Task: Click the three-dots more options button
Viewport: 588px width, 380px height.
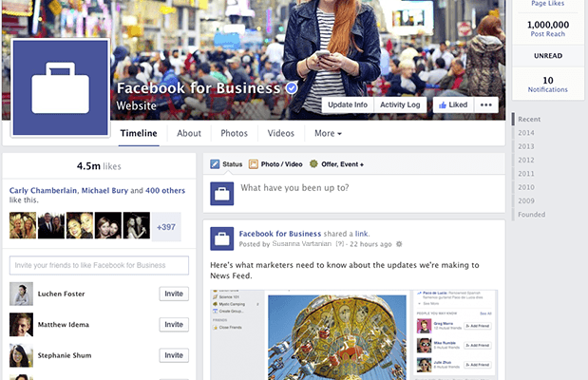Action: [486, 104]
